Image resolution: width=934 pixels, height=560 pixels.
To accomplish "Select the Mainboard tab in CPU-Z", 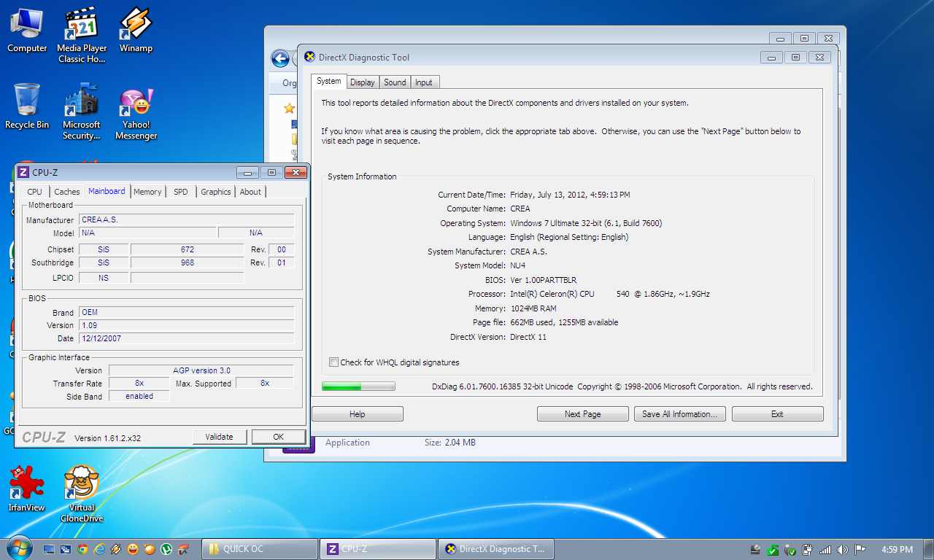I will pos(107,191).
